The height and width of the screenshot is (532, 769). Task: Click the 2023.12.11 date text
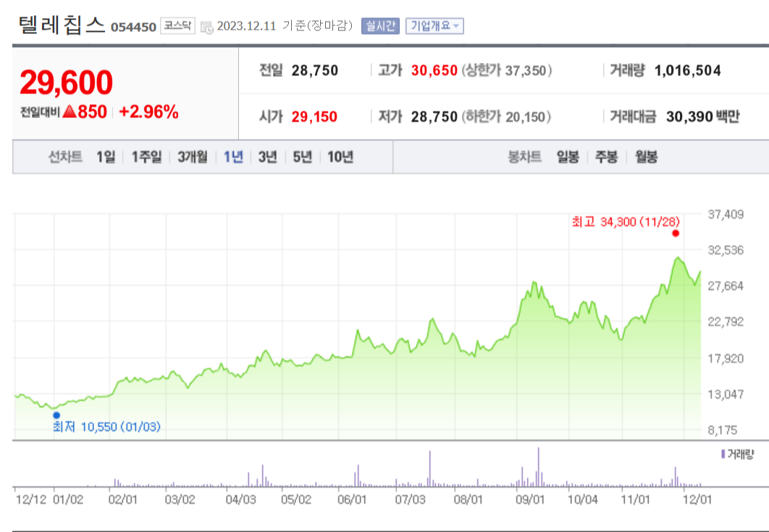(246, 26)
